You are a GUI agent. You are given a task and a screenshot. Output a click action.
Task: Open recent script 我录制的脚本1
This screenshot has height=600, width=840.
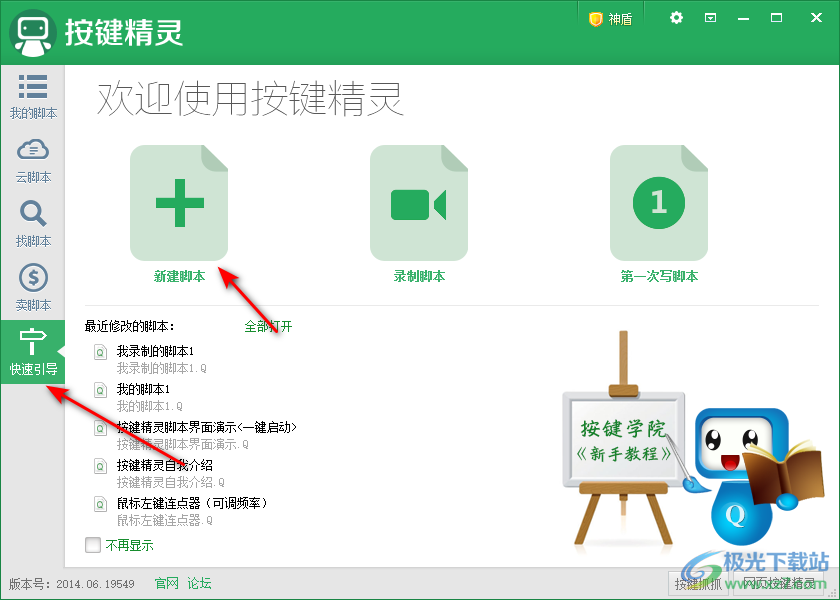pyautogui.click(x=155, y=351)
